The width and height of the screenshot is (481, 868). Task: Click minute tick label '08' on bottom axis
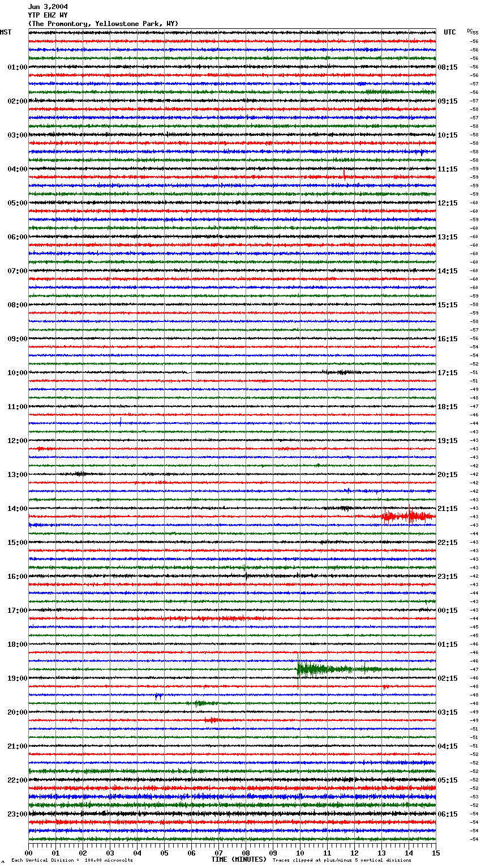(246, 853)
